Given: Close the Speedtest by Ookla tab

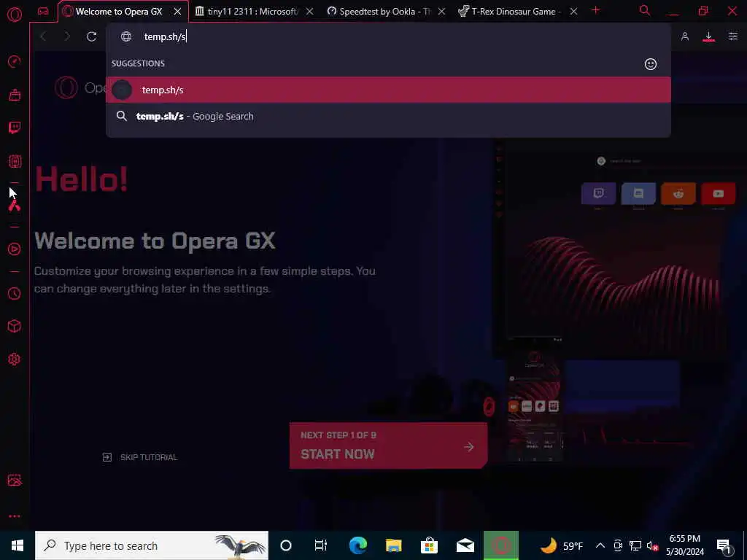Looking at the screenshot, I should tap(441, 12).
